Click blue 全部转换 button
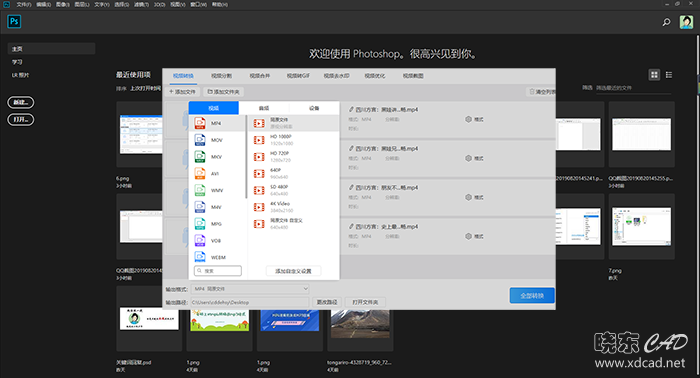This screenshot has height=378, width=700. coord(532,295)
